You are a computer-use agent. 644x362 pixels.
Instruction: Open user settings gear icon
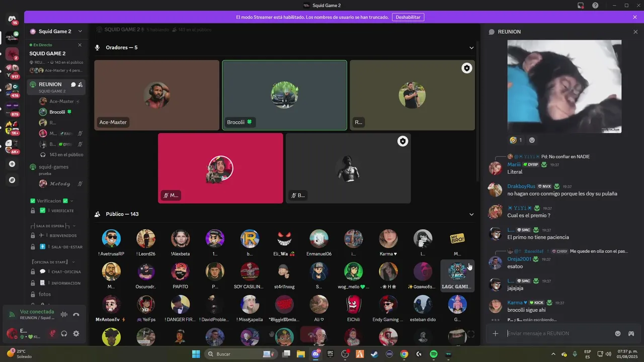click(x=76, y=333)
